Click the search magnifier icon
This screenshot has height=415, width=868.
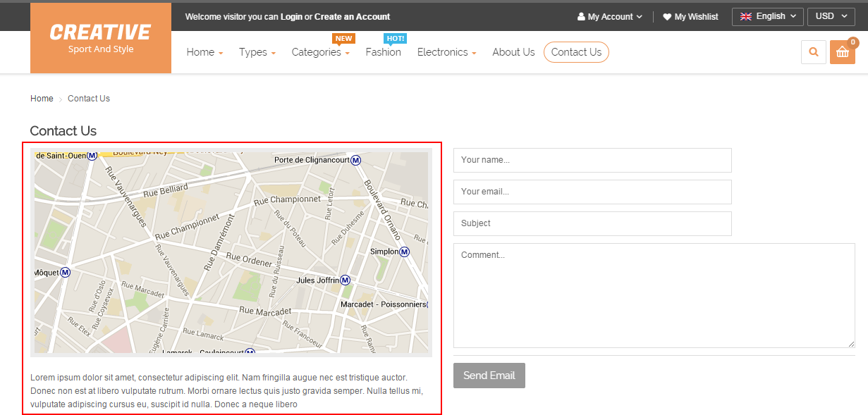click(x=814, y=52)
